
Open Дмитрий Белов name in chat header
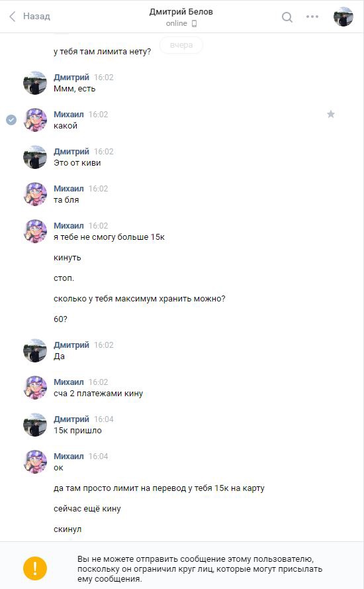point(181,12)
